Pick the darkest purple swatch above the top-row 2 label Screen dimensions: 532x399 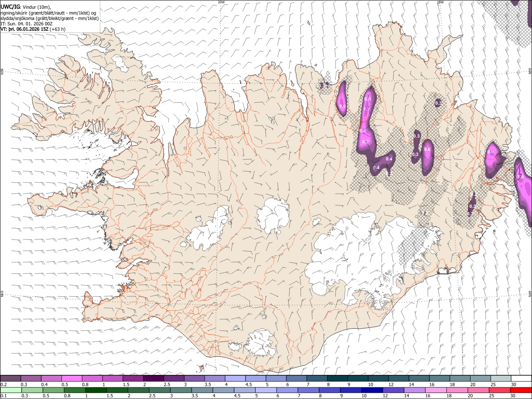pyautogui.click(x=153, y=379)
